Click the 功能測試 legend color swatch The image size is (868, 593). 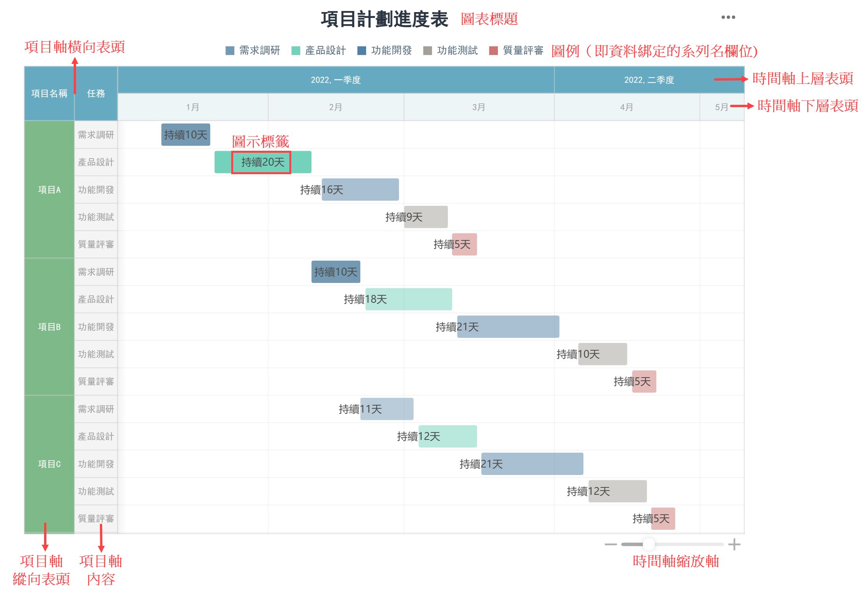(x=427, y=51)
